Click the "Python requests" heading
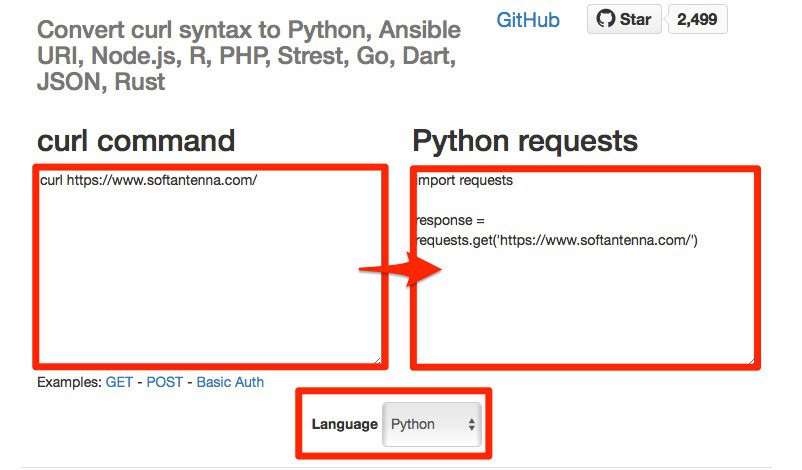 point(525,141)
